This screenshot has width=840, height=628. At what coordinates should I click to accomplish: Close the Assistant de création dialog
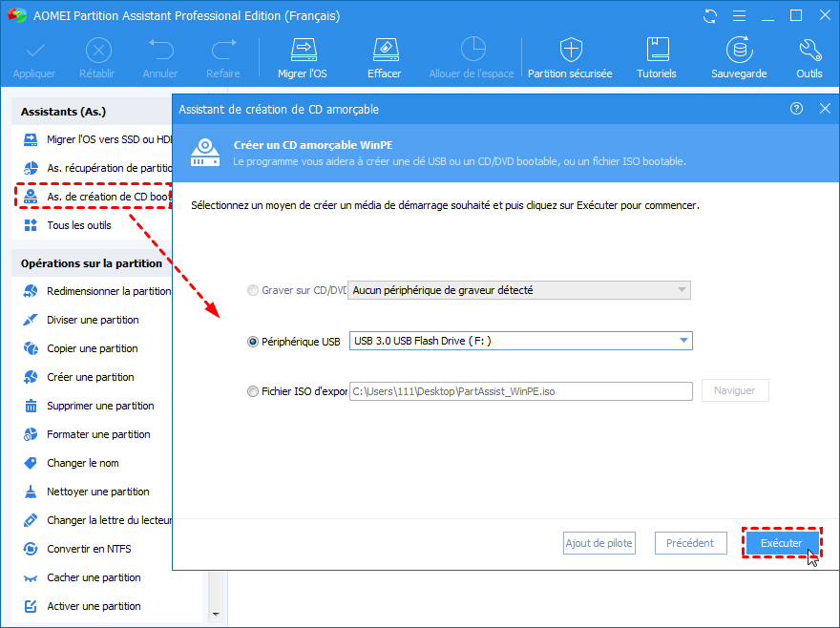[x=825, y=109]
